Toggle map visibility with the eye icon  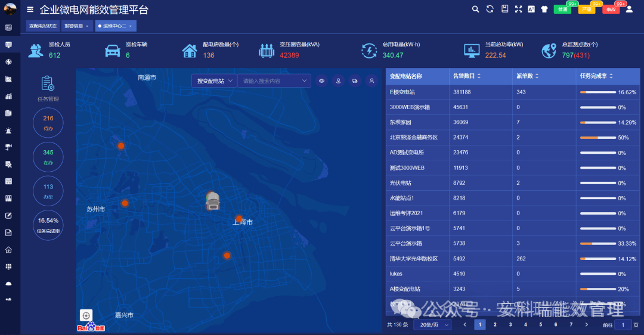point(321,81)
